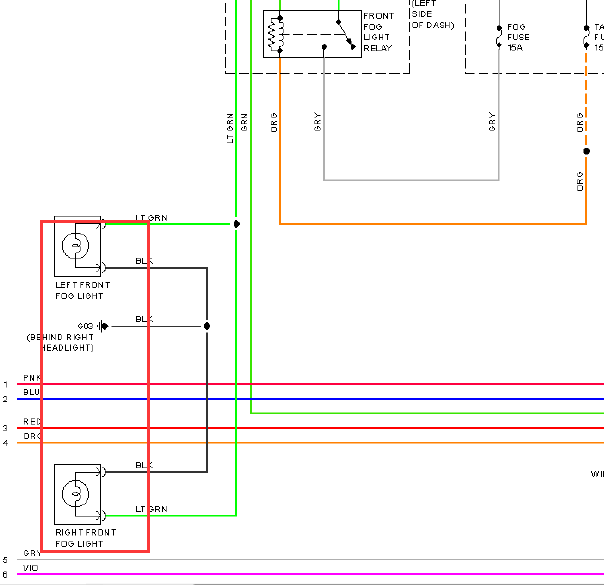The image size is (604, 585).
Task: Select the right front fog light bulb symbol
Action: (x=76, y=494)
